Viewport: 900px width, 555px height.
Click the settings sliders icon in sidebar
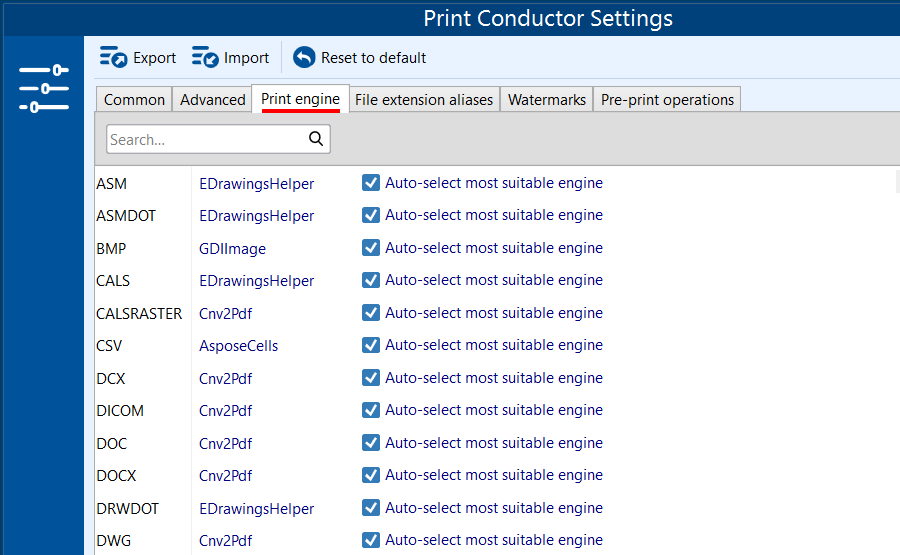click(x=44, y=88)
